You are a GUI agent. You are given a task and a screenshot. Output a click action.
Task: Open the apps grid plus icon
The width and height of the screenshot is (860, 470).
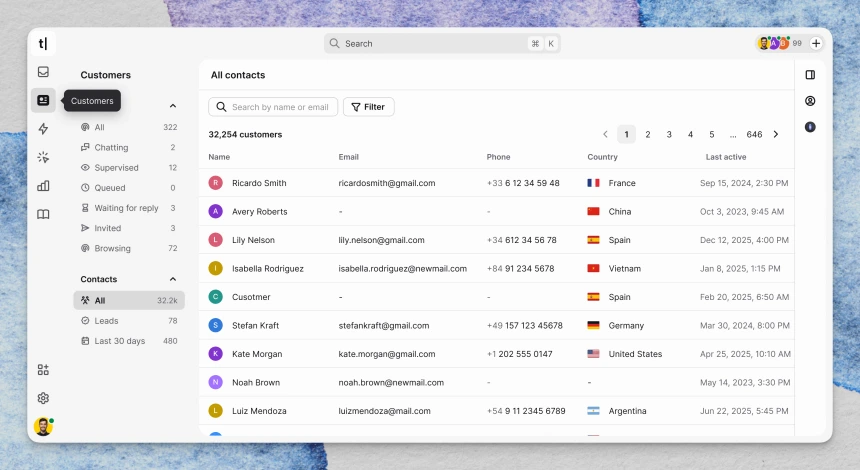click(43, 370)
